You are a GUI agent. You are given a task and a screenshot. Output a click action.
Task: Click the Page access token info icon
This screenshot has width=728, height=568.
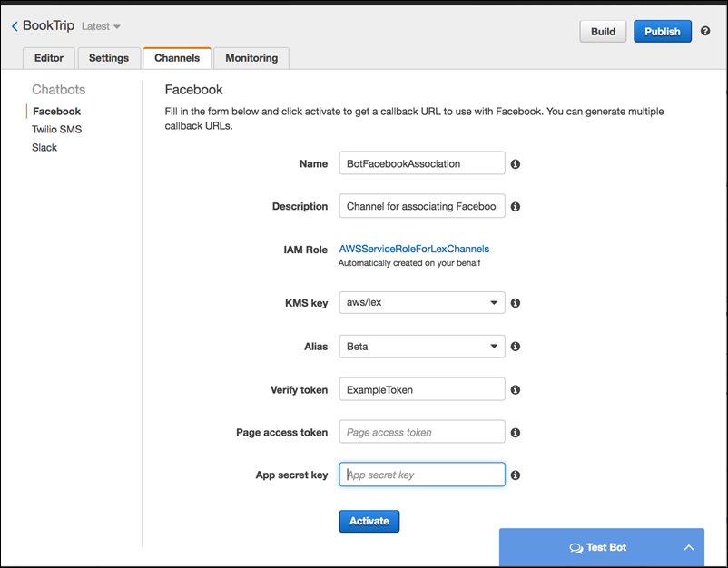pos(515,432)
